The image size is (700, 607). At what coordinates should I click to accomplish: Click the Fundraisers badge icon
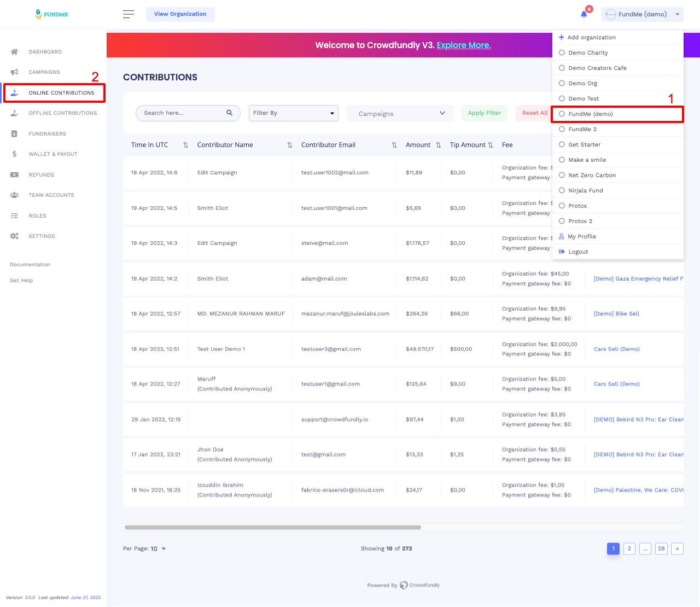(15, 133)
